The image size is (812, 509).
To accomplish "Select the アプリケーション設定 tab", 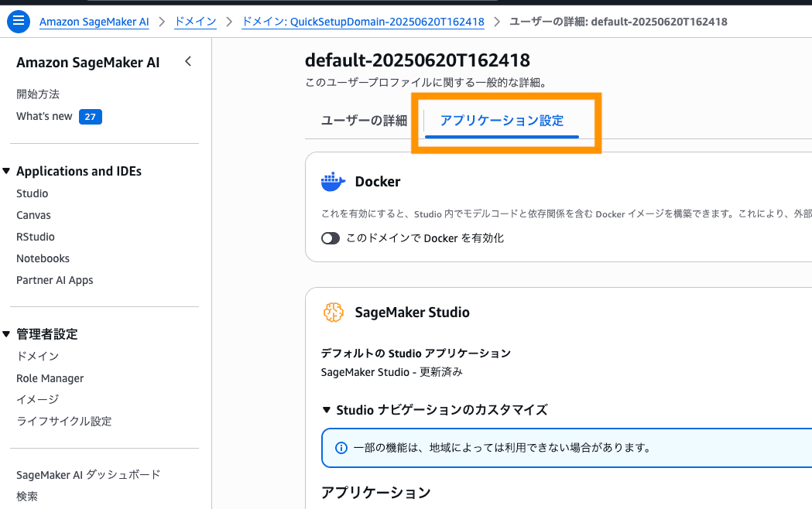I will click(502, 121).
